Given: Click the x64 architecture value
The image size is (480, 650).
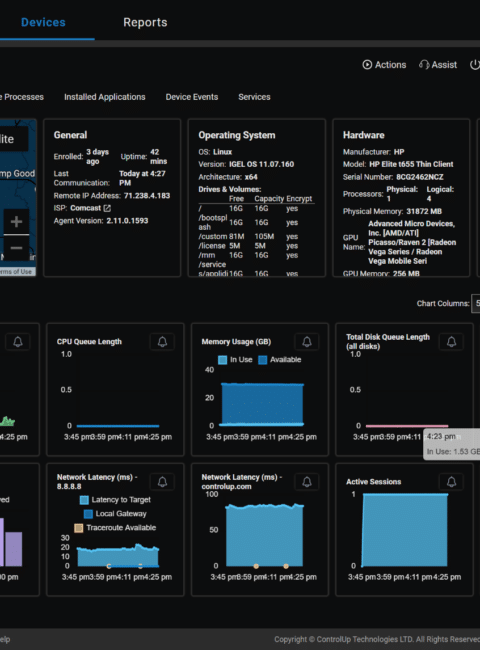Looking at the screenshot, I should 251,177.
